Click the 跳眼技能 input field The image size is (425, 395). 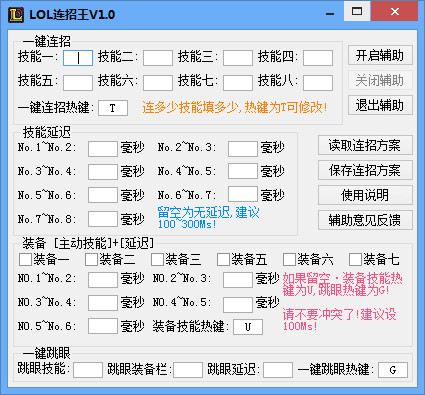pyautogui.click(x=88, y=370)
